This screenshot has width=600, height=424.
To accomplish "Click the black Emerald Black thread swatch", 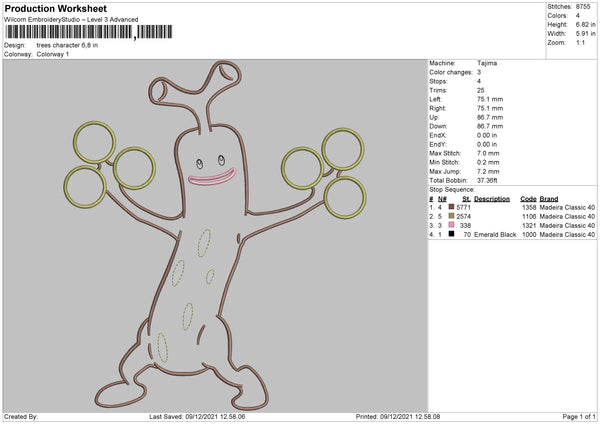I will (x=451, y=234).
